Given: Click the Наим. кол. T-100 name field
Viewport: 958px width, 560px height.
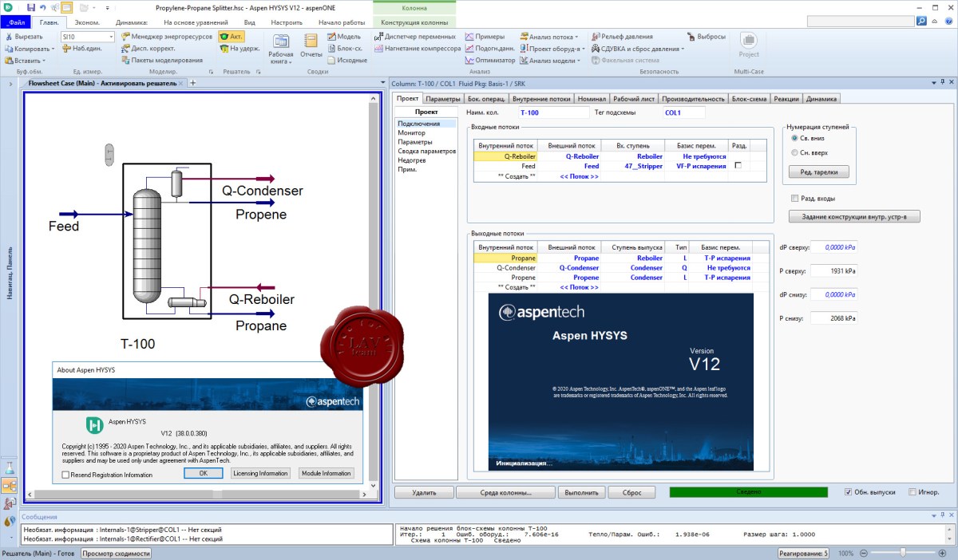Looking at the screenshot, I should coord(554,112).
